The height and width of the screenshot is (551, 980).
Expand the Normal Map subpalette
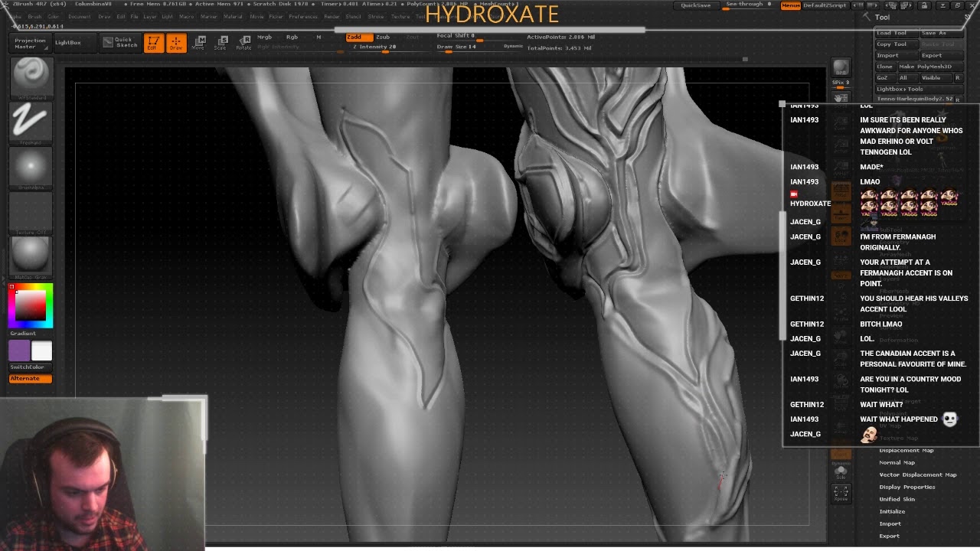(897, 462)
